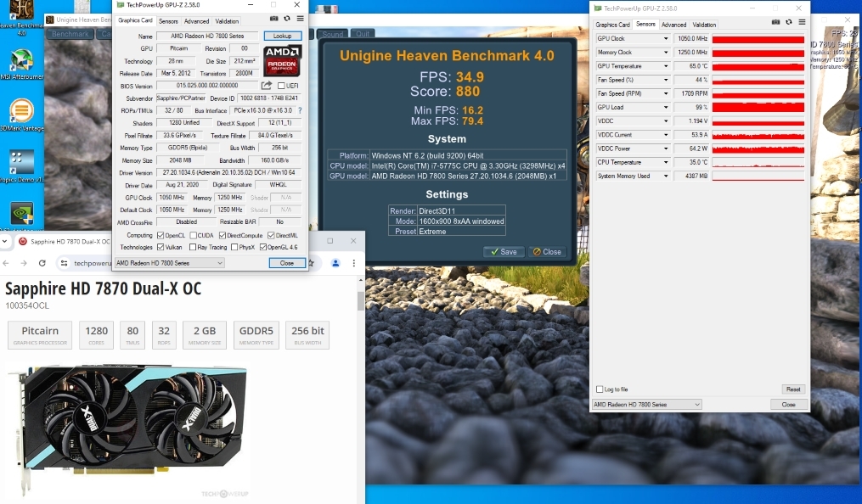
Task: Open Fan Speed (RPM) sensor dropdown
Action: pyautogui.click(x=666, y=93)
